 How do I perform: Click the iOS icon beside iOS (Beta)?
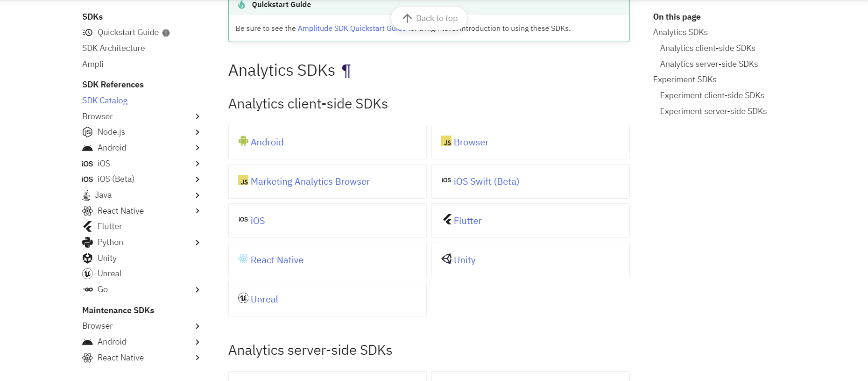[x=87, y=179]
